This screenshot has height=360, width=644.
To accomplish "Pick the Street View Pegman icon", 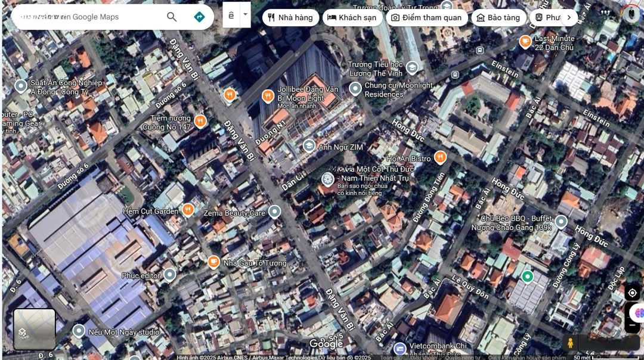I will (x=570, y=343).
